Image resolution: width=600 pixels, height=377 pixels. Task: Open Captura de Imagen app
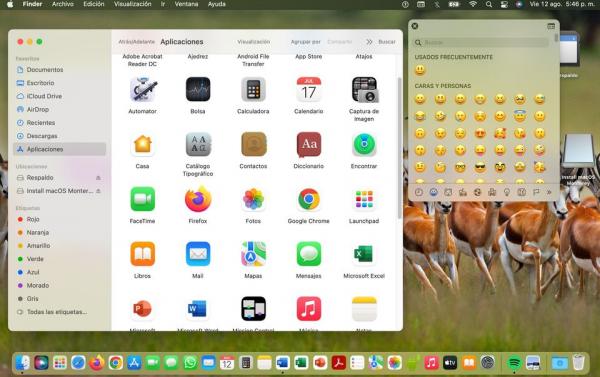[364, 90]
